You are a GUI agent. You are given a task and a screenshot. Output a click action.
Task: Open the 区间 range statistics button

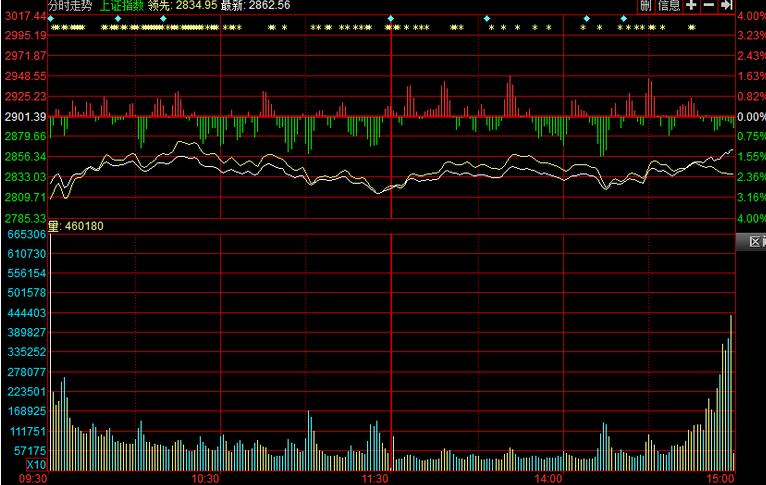coord(751,241)
